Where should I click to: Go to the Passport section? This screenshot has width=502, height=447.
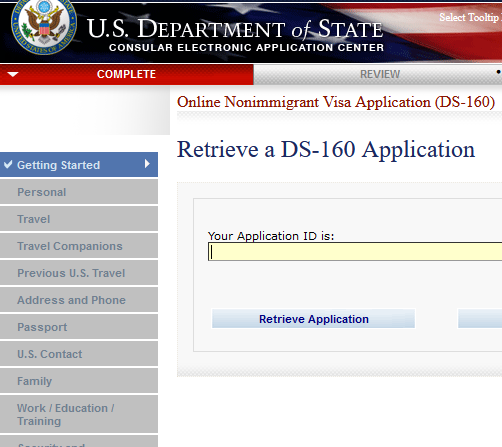click(79, 327)
